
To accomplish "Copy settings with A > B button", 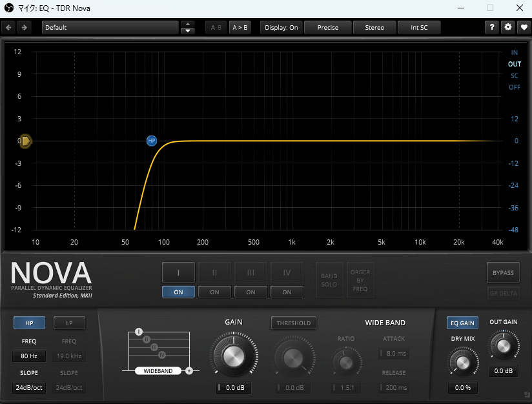I will point(240,28).
